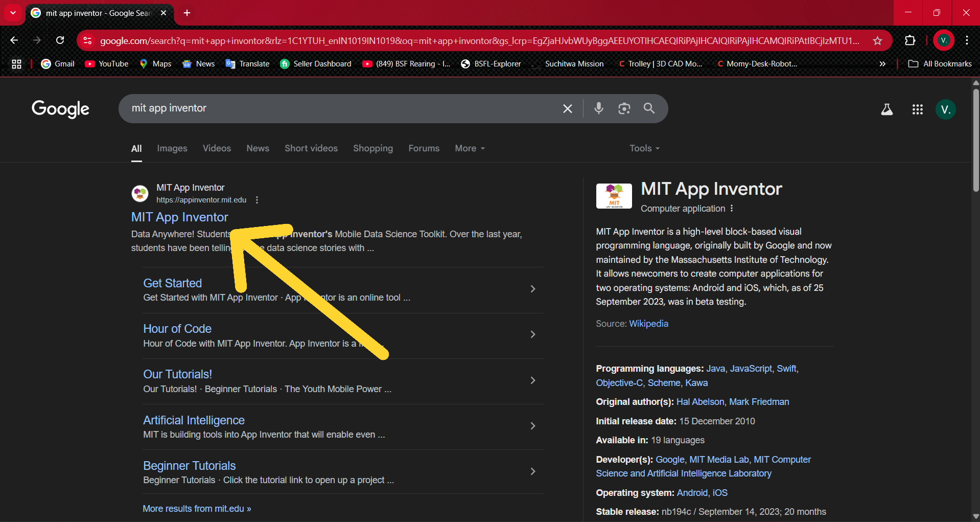The image size is (980, 522).
Task: Open Maps bookmark
Action: pyautogui.click(x=155, y=64)
